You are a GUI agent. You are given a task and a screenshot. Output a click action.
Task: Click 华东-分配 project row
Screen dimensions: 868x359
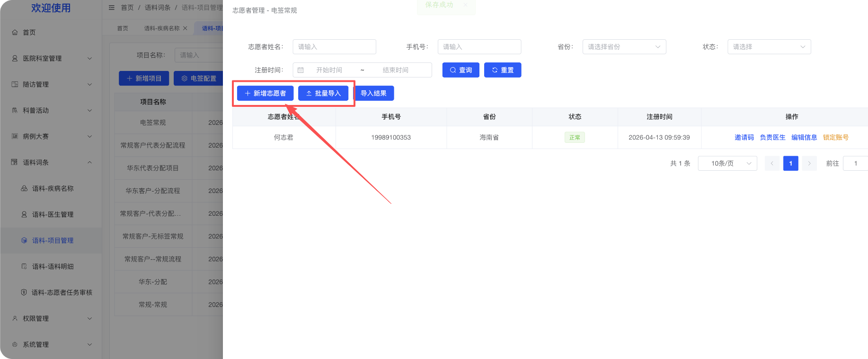(168, 282)
